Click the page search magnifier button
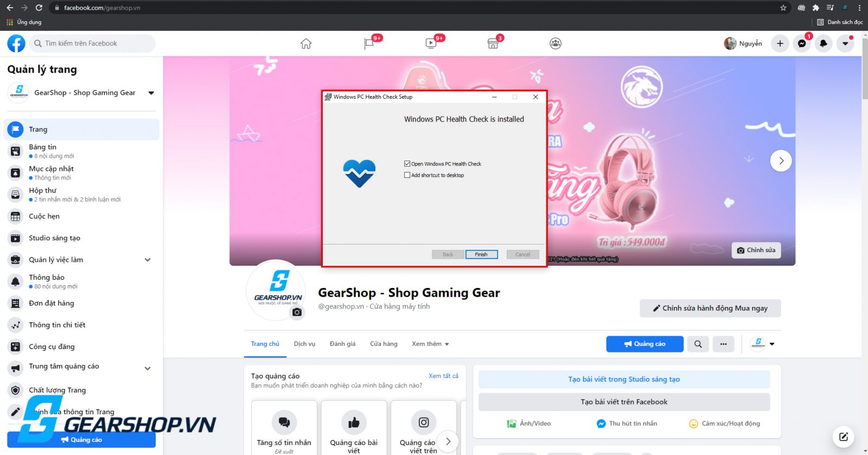Screen dimensions: 868x455 (698, 344)
